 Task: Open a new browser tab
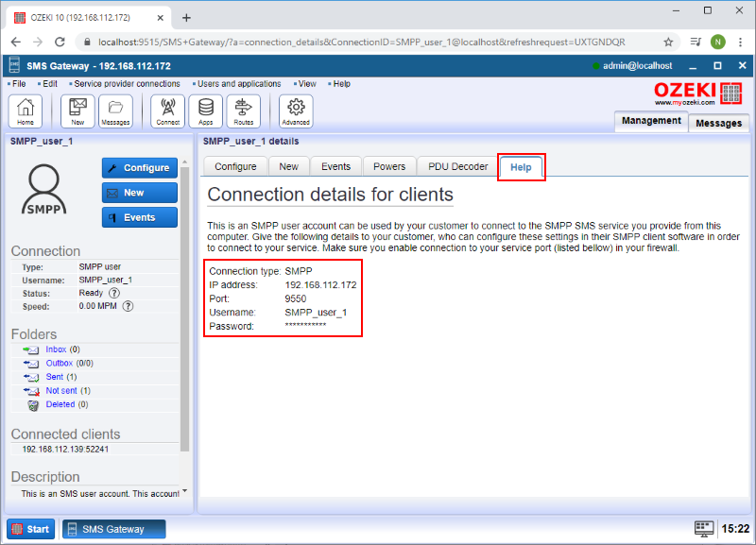tap(186, 18)
